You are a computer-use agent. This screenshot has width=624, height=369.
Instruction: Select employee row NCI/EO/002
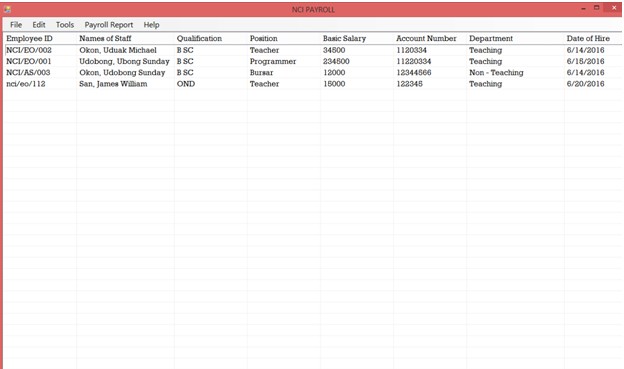(312, 50)
